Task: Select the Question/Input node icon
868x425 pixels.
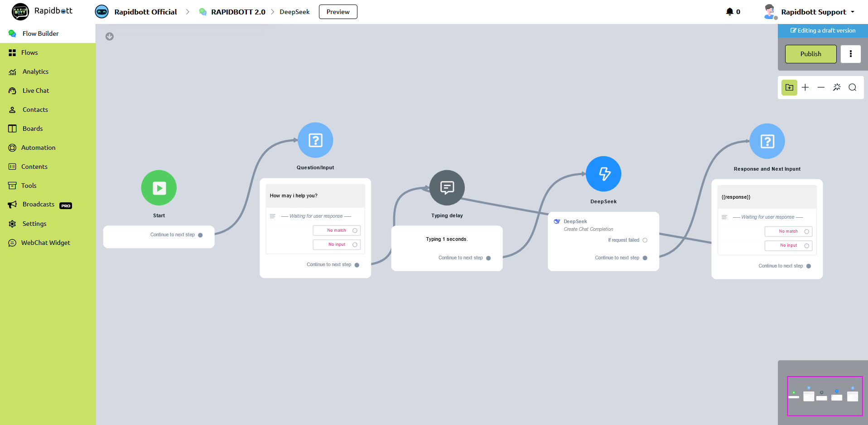Action: click(315, 140)
